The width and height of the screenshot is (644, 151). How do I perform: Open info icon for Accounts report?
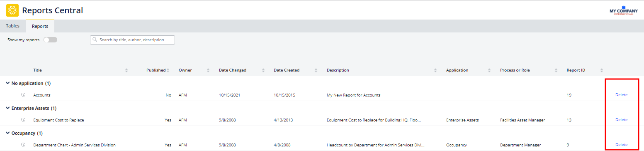[x=23, y=95]
